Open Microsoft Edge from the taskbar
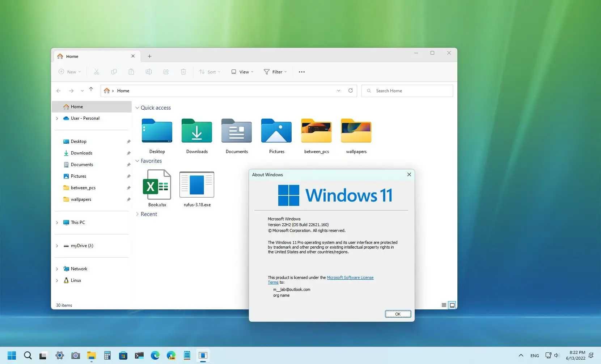This screenshot has height=364, width=601. (x=155, y=355)
